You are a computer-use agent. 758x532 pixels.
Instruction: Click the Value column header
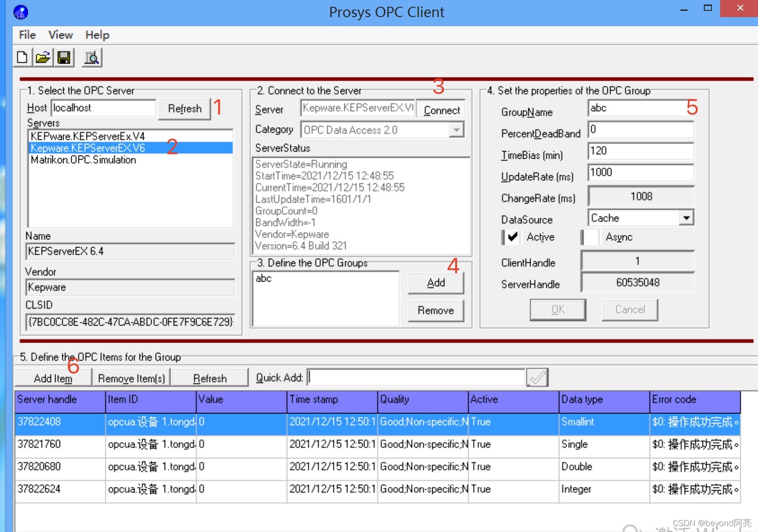(x=242, y=402)
